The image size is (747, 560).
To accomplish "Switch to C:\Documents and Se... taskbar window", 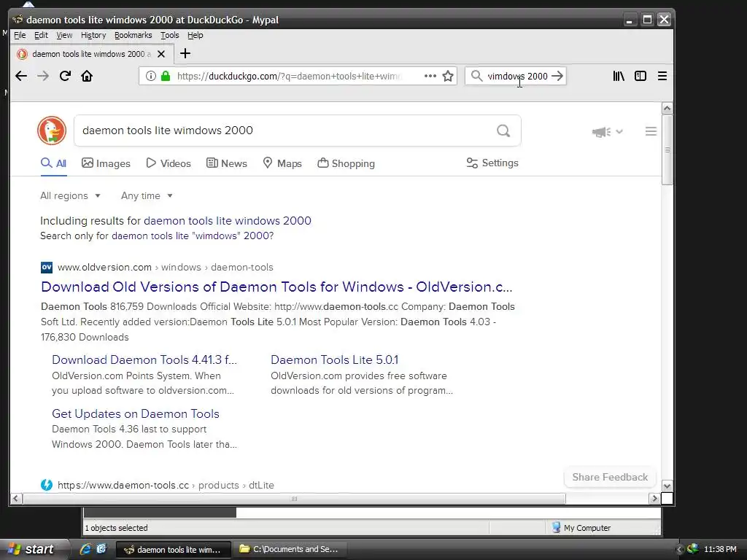I will 289,549.
